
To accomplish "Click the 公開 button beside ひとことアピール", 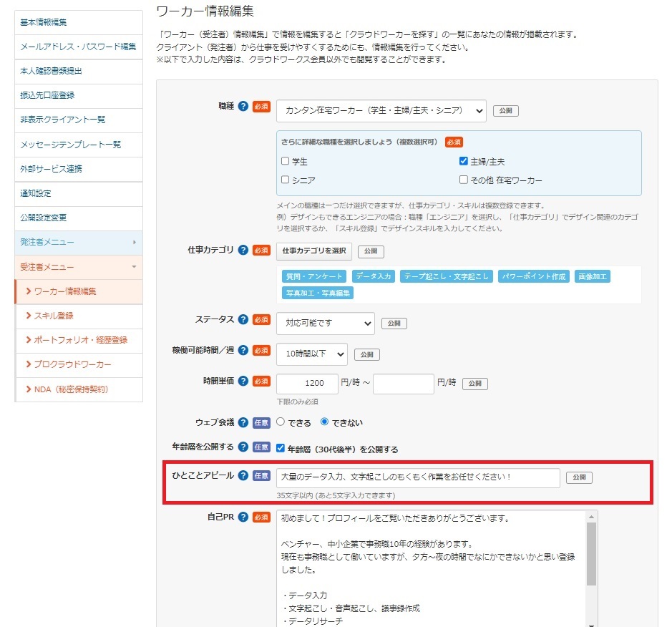I will [x=579, y=477].
